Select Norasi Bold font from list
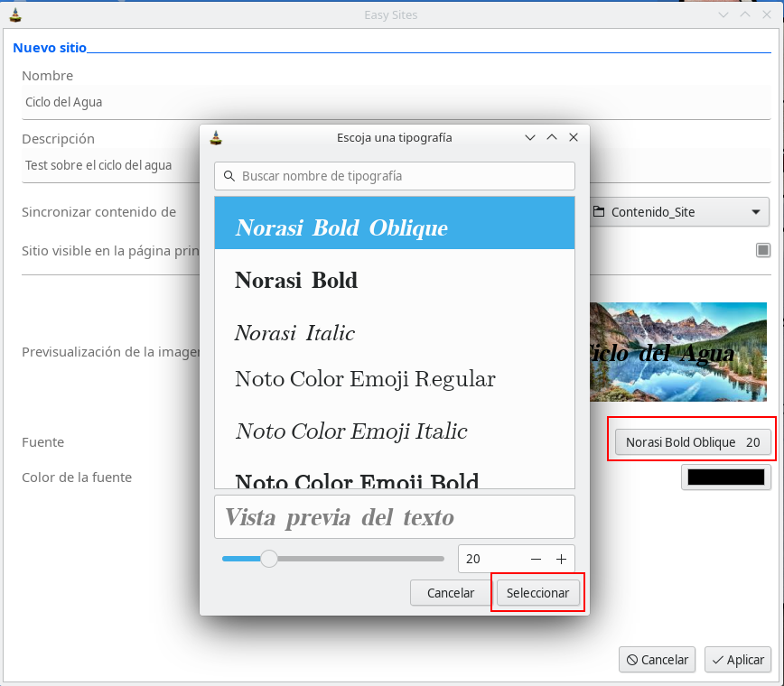The height and width of the screenshot is (686, 784). [296, 281]
